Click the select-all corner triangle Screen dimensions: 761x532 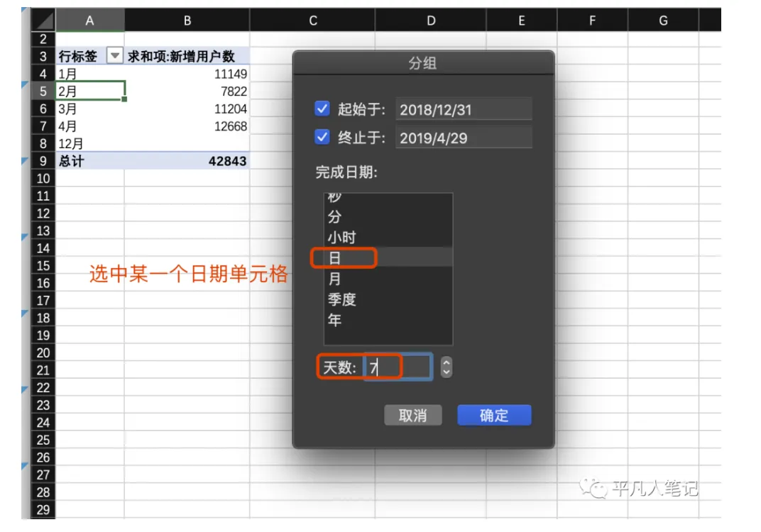pos(43,21)
